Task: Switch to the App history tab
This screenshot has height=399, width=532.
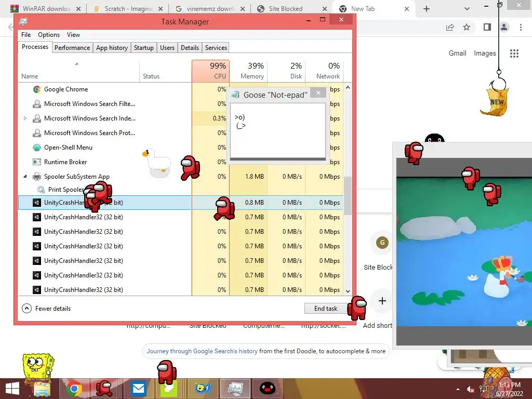Action: (112, 48)
